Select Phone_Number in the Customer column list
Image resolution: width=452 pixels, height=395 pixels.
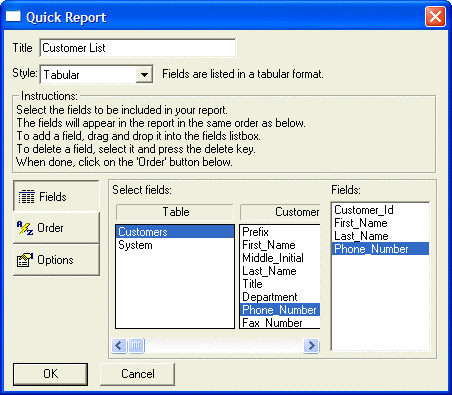280,310
